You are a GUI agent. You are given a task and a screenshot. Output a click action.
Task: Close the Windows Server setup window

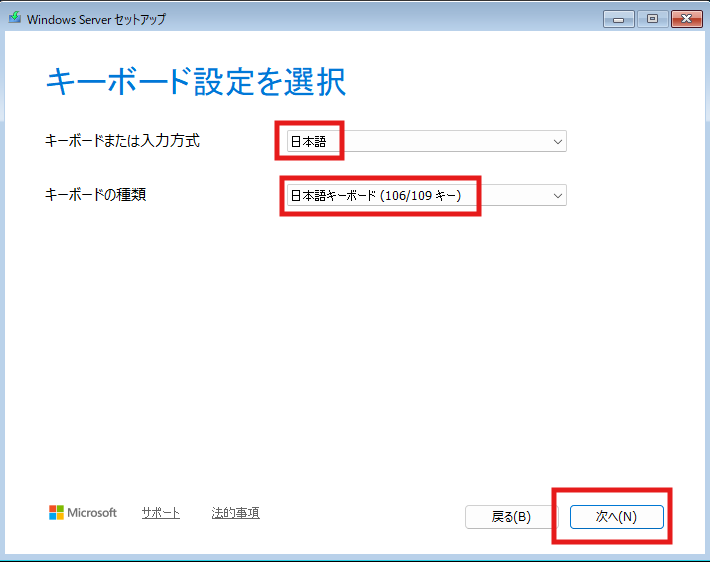pyautogui.click(x=687, y=19)
